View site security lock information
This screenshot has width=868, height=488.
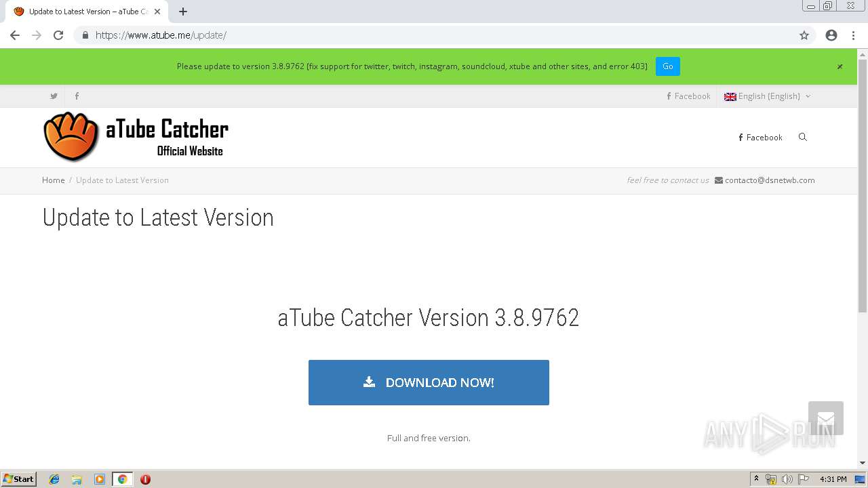(85, 35)
